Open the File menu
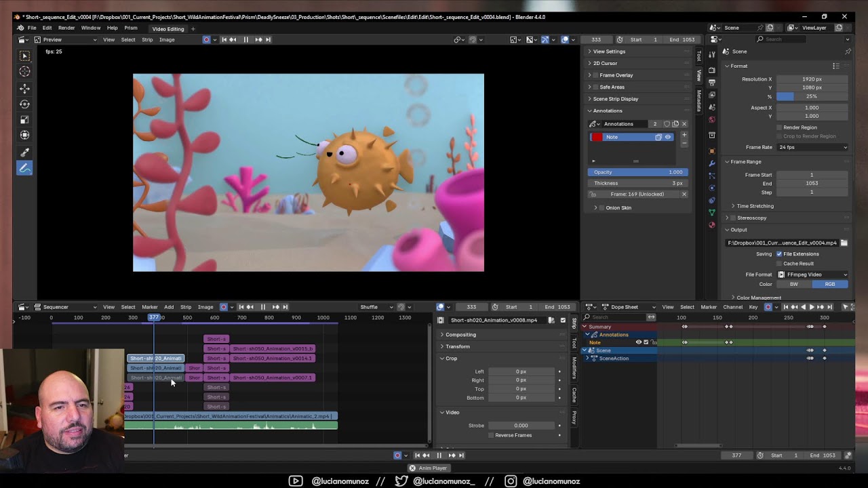 (32, 28)
